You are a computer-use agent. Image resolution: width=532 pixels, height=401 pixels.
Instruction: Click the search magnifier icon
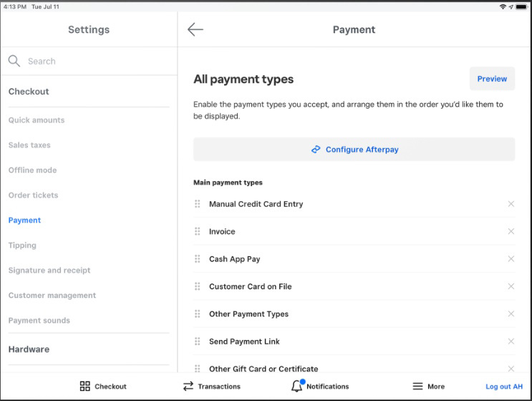point(14,61)
